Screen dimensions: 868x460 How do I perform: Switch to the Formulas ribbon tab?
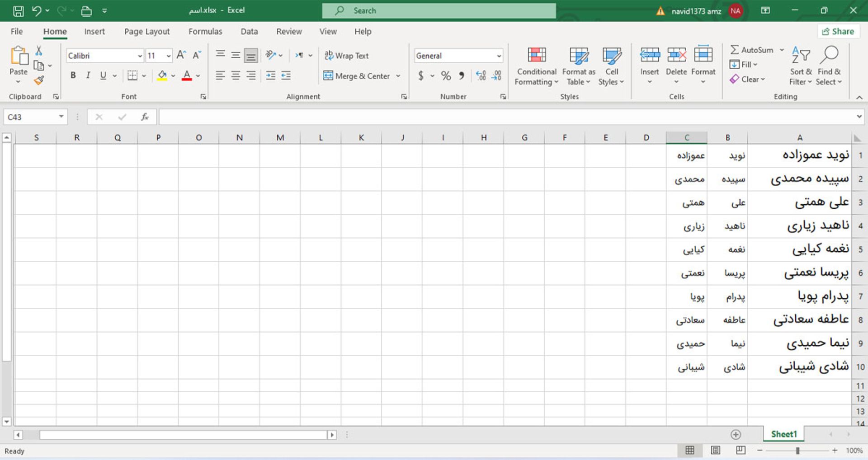[205, 32]
